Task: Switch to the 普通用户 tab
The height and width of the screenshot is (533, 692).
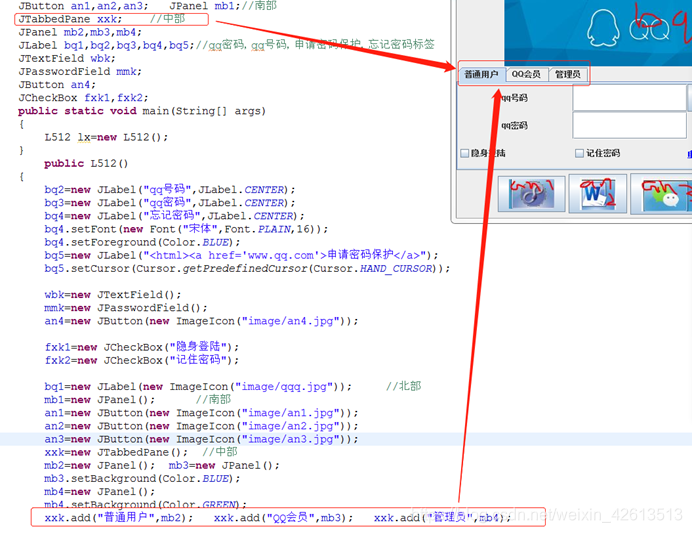Action: [481, 74]
